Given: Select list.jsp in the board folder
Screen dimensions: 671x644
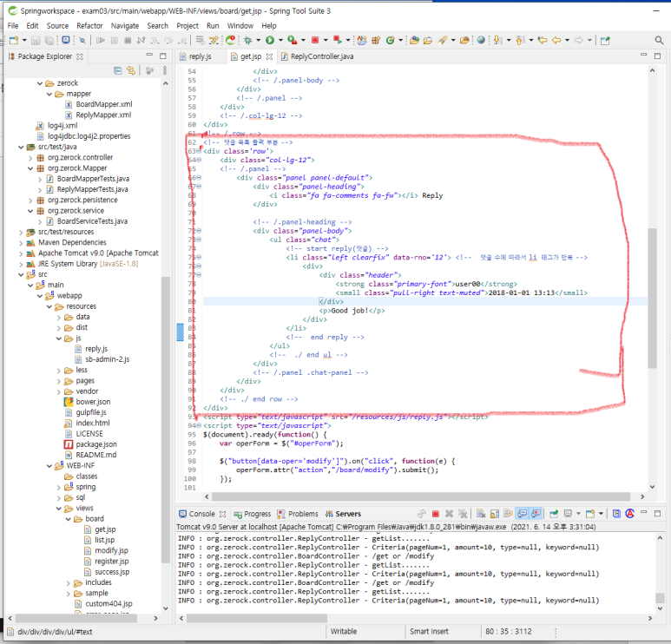Looking at the screenshot, I should (104, 540).
